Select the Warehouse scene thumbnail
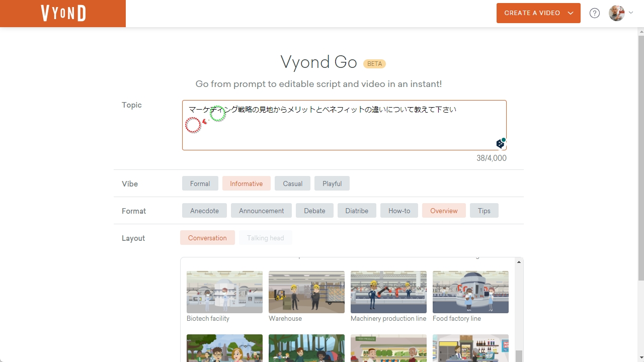The height and width of the screenshot is (362, 644). coord(306,292)
